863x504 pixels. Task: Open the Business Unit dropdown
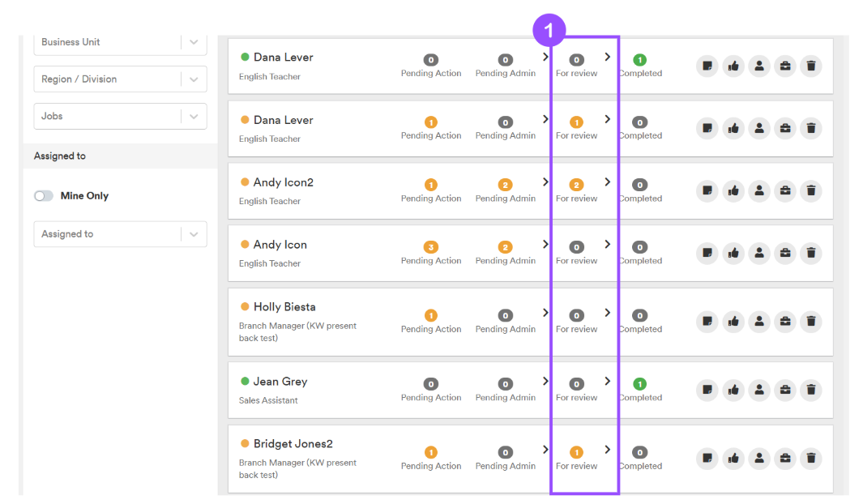(x=120, y=42)
